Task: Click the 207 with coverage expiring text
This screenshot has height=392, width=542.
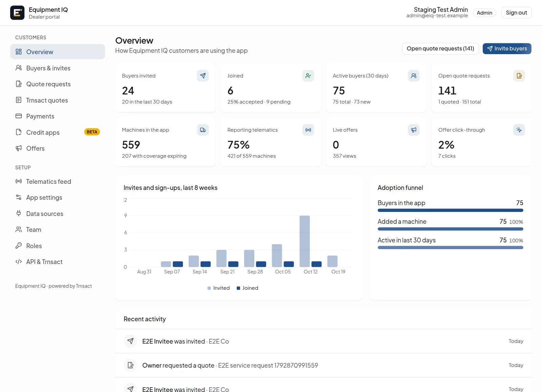Action: click(x=154, y=156)
